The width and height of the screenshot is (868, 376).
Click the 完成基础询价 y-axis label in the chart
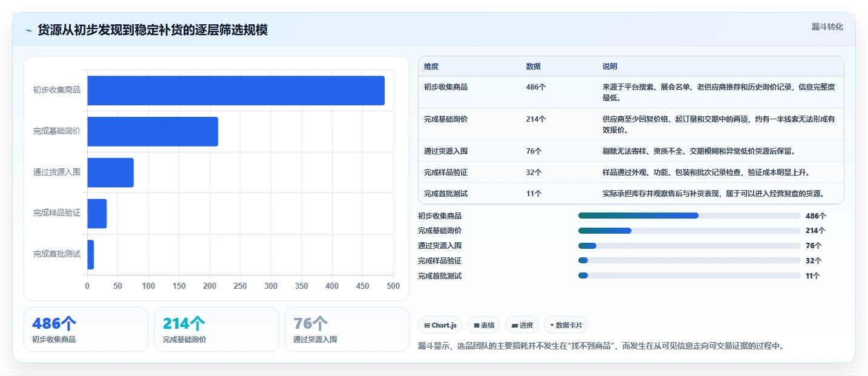pyautogui.click(x=57, y=131)
